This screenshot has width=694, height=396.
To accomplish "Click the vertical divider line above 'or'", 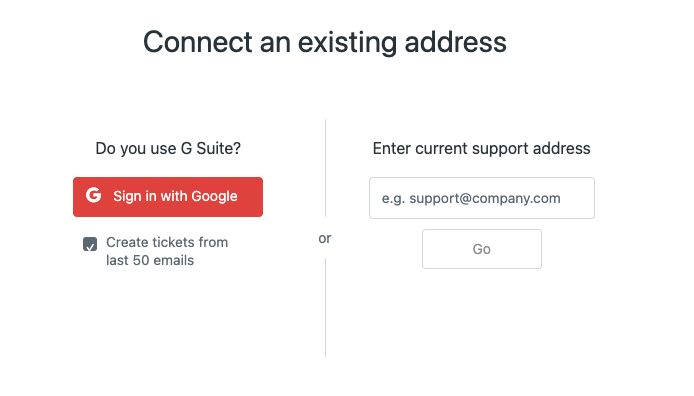I will click(x=325, y=168).
